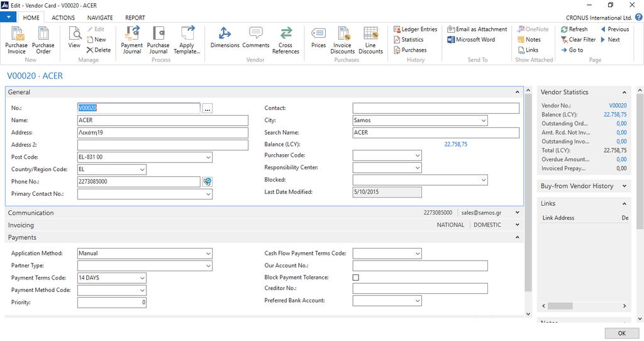Click New in Manage group
This screenshot has width=644, height=341.
tap(96, 40)
